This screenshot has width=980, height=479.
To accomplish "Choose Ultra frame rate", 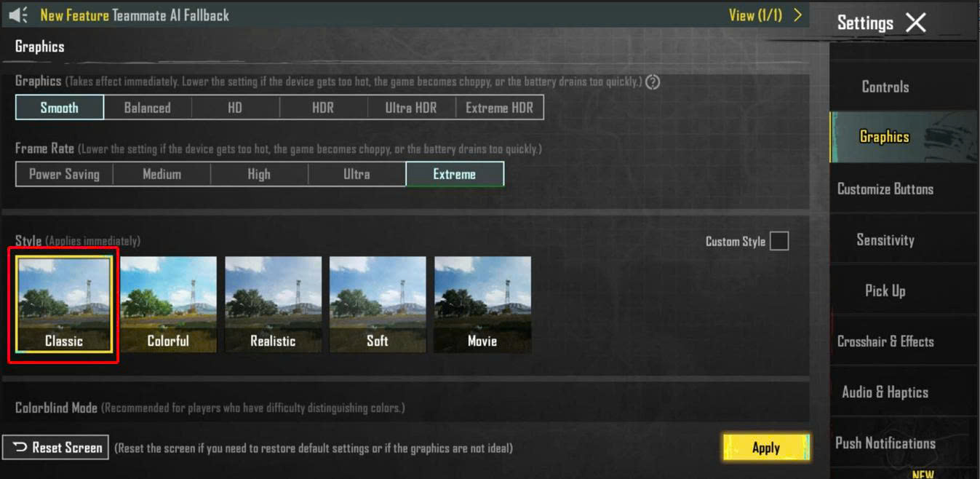I will [356, 174].
